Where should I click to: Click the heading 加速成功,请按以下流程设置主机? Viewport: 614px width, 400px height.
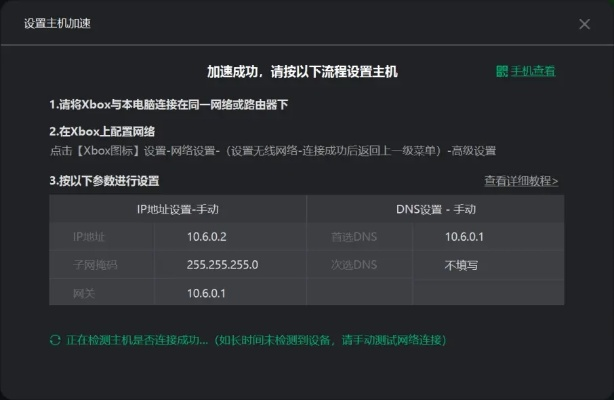pos(302,71)
